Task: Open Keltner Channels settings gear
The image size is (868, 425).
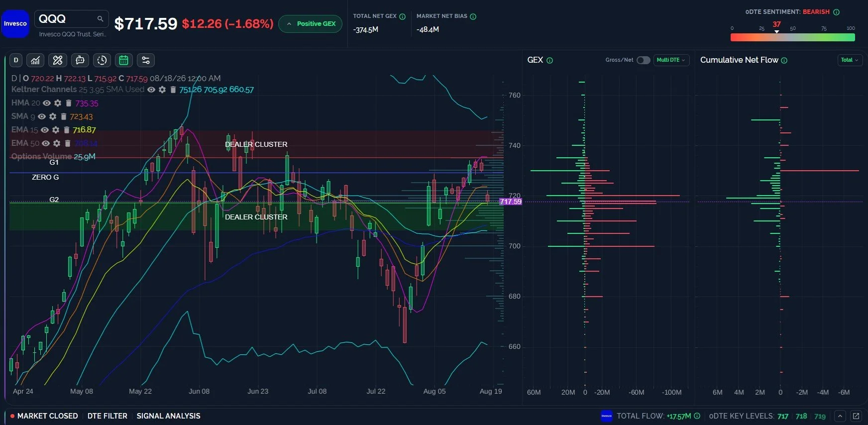Action: coord(162,90)
